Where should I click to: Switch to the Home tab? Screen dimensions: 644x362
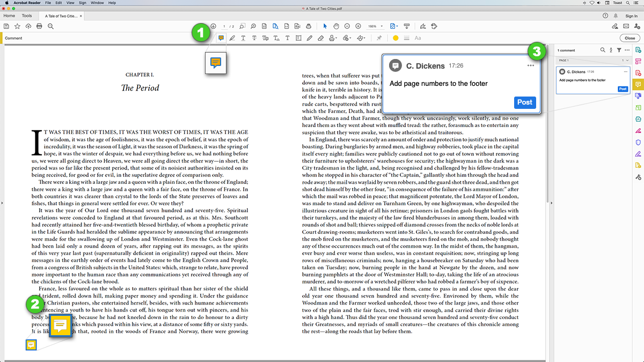(x=9, y=16)
